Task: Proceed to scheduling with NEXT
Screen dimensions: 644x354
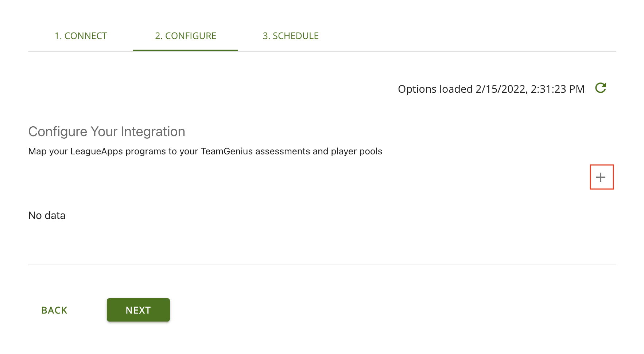Action: click(x=138, y=310)
